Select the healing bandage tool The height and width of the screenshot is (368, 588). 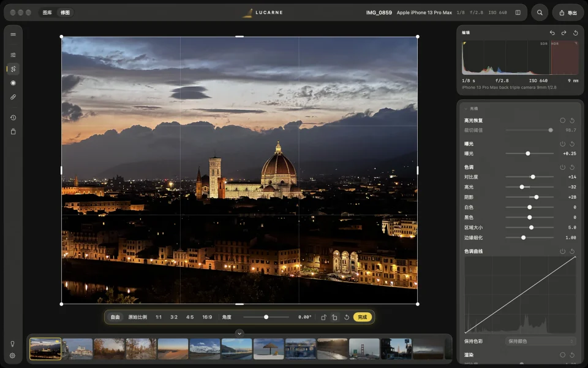tap(13, 97)
